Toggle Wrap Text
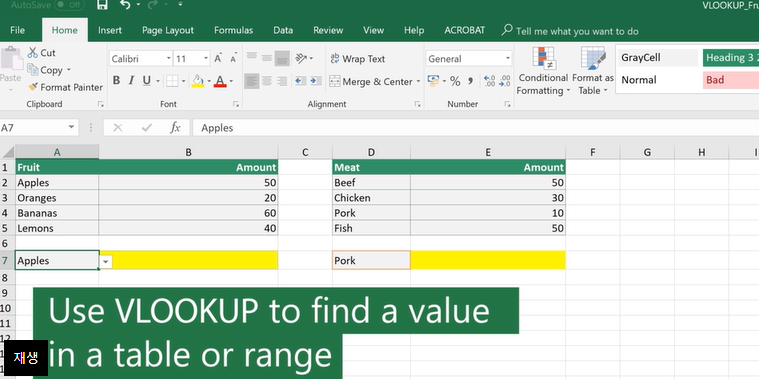This screenshot has width=759, height=379. coord(357,59)
